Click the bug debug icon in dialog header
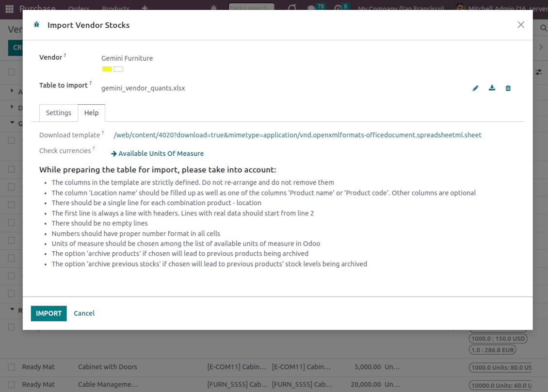Viewport: 548px width, 392px height. click(x=36, y=25)
